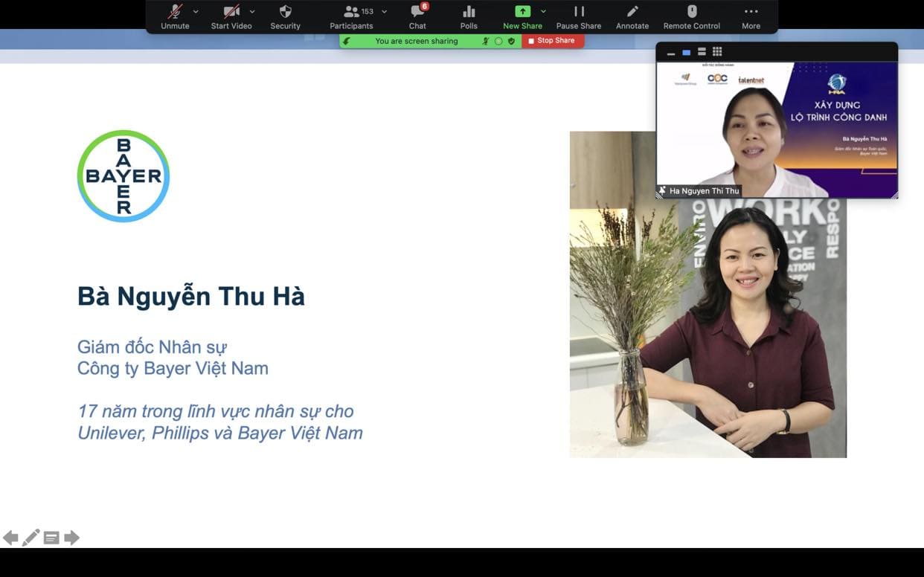Open the Chat panel
This screenshot has width=924, height=577.
click(417, 17)
